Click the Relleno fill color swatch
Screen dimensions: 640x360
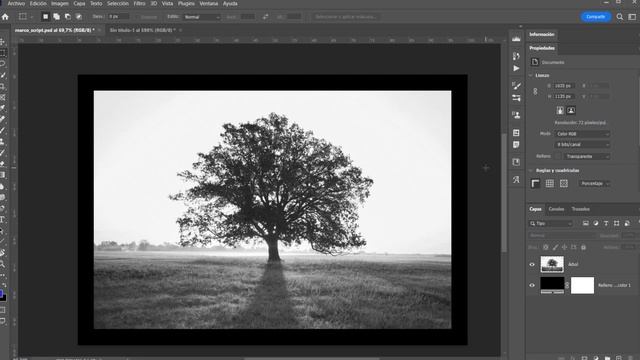558,156
